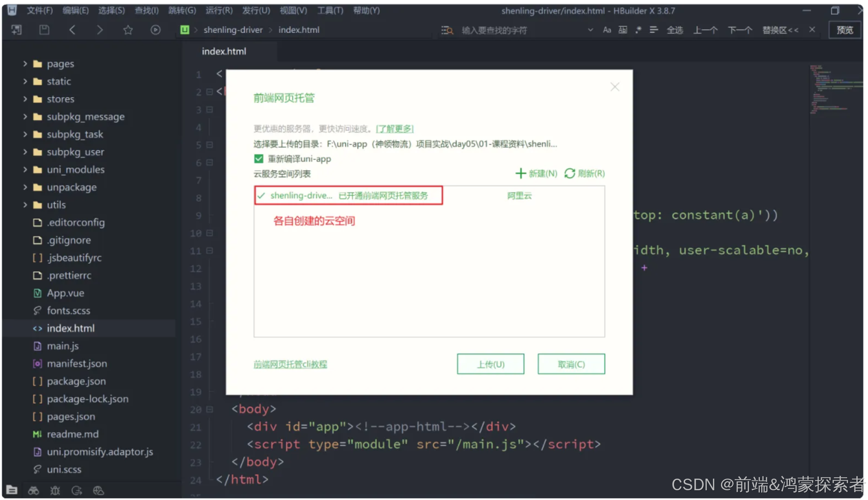Click the run play icon in toolbar
This screenshot has width=868, height=500.
[x=155, y=30]
